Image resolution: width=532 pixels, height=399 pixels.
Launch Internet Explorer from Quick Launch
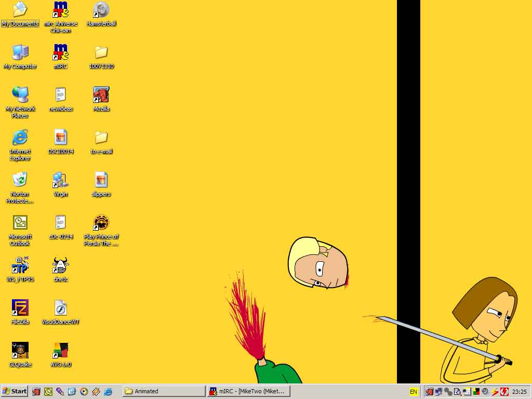coord(108,392)
